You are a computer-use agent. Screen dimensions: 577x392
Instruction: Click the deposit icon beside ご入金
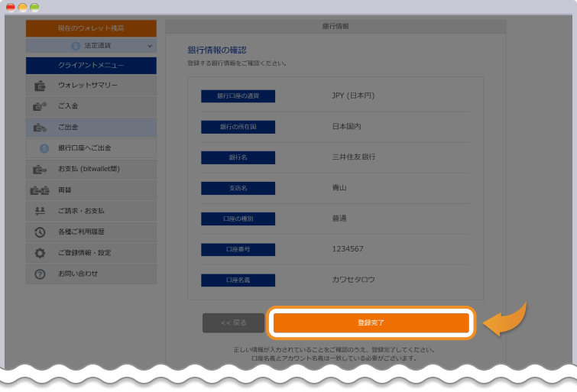click(x=40, y=106)
